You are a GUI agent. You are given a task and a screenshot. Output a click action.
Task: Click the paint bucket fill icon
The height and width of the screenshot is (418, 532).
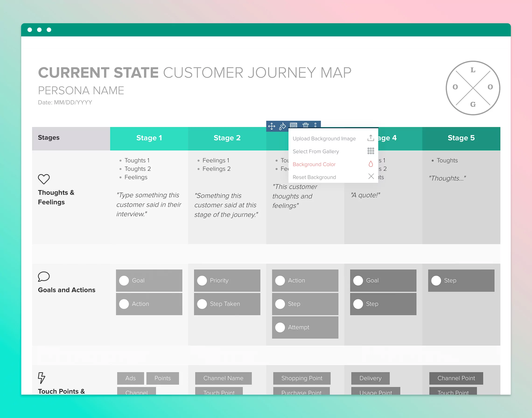coord(283,126)
